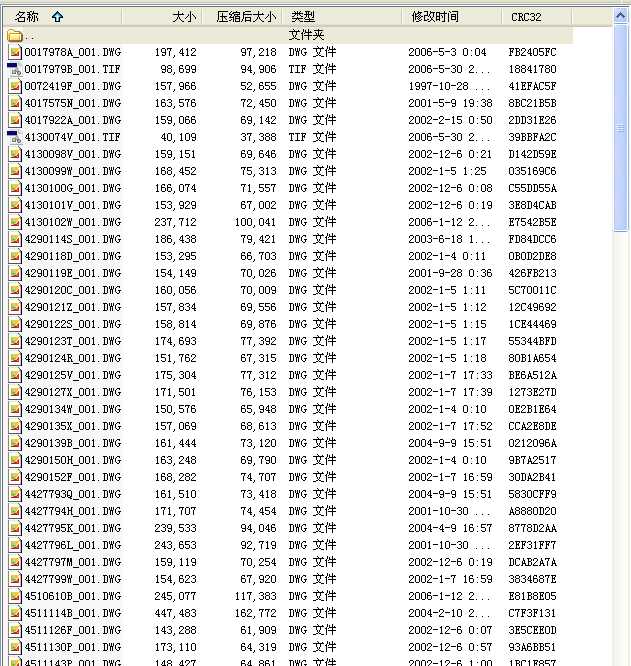Click file name 4511126F_001.DWG

pos(73,630)
